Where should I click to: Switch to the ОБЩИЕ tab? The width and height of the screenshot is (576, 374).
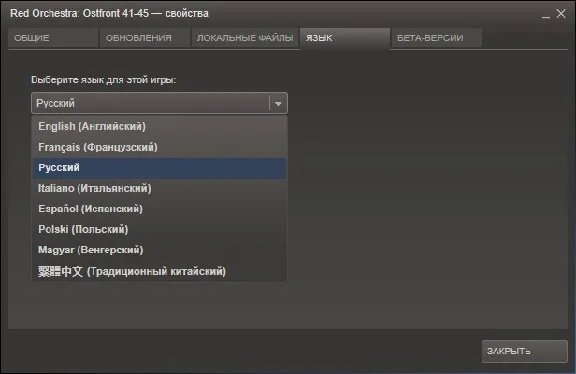click(53, 38)
